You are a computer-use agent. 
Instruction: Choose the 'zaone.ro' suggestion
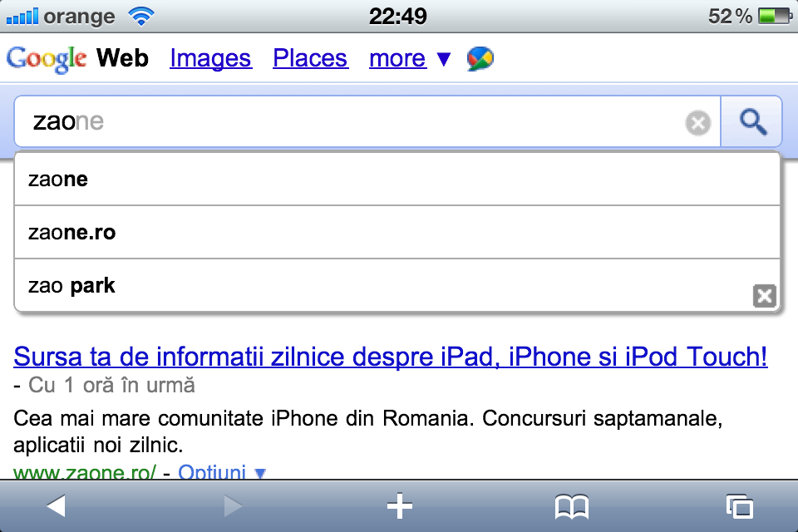point(397,233)
